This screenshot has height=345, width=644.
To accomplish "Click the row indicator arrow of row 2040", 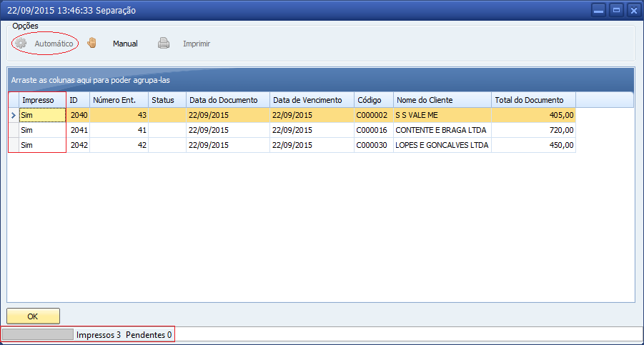I will pos(14,115).
